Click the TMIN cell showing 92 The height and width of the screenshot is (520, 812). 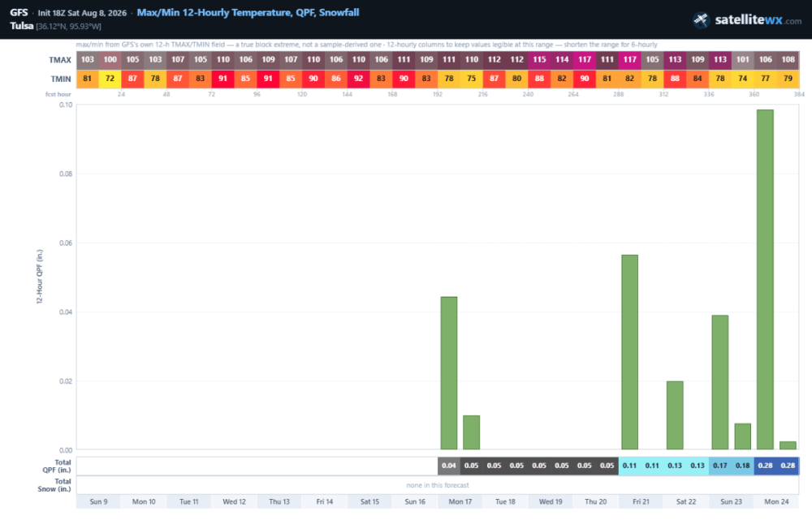[x=358, y=79]
